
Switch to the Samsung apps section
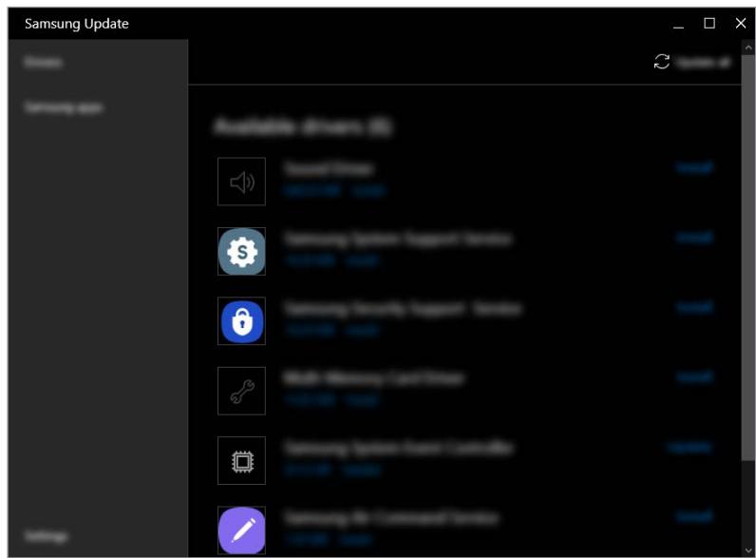tap(64, 106)
